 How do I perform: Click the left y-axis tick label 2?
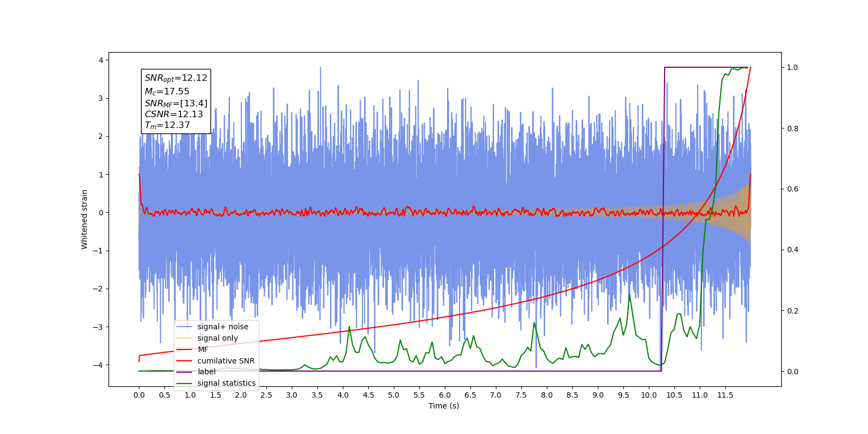(101, 136)
